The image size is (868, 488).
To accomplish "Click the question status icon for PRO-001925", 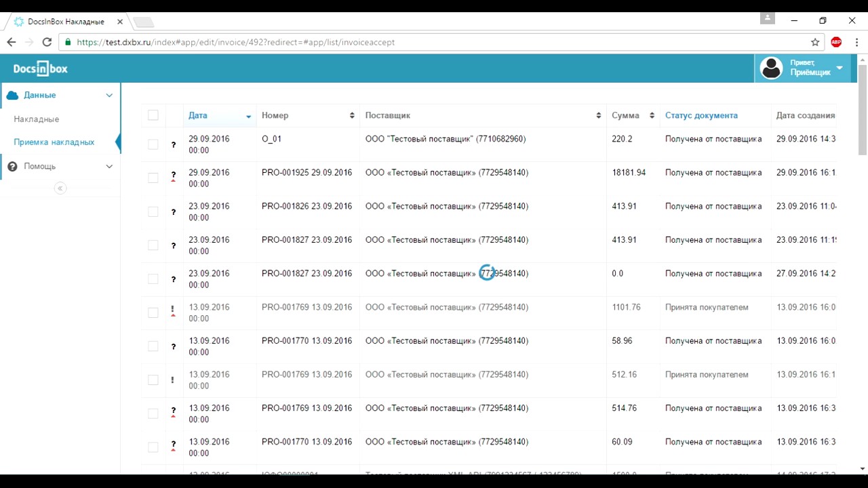I will click(x=174, y=178).
